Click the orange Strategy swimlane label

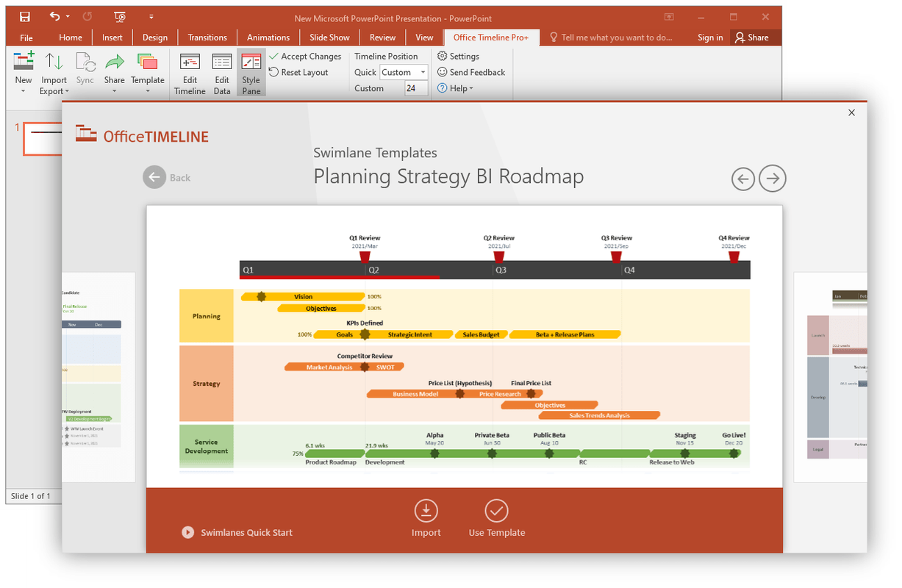pos(207,384)
